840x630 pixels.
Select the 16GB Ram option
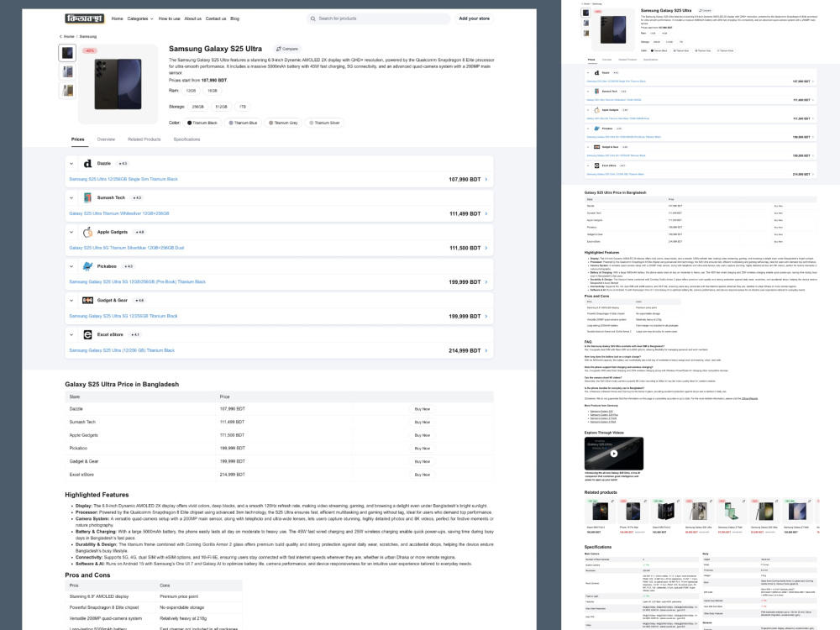[213, 91]
